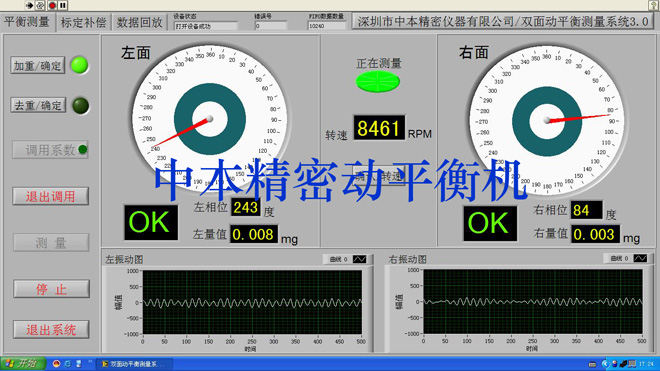Viewport: 660px width, 371px height.
Task: Click the LabVIEW Run arrow icon
Action: (x=29, y=5)
